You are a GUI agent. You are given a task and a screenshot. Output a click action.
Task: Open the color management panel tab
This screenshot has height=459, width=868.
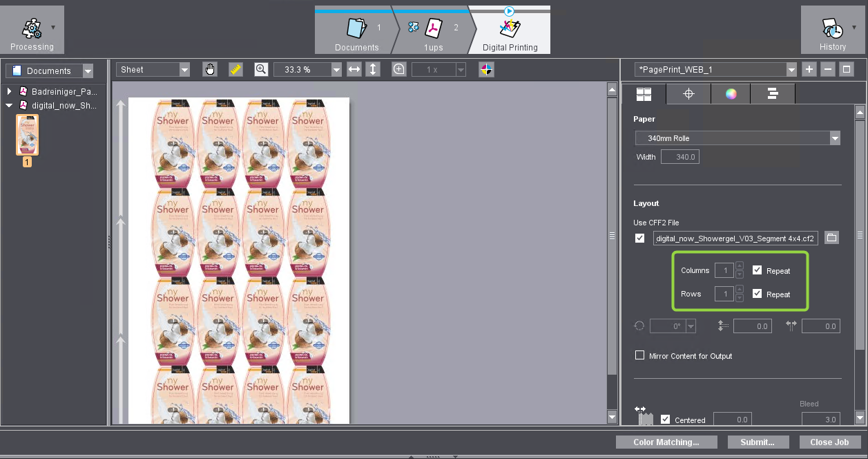pos(730,93)
